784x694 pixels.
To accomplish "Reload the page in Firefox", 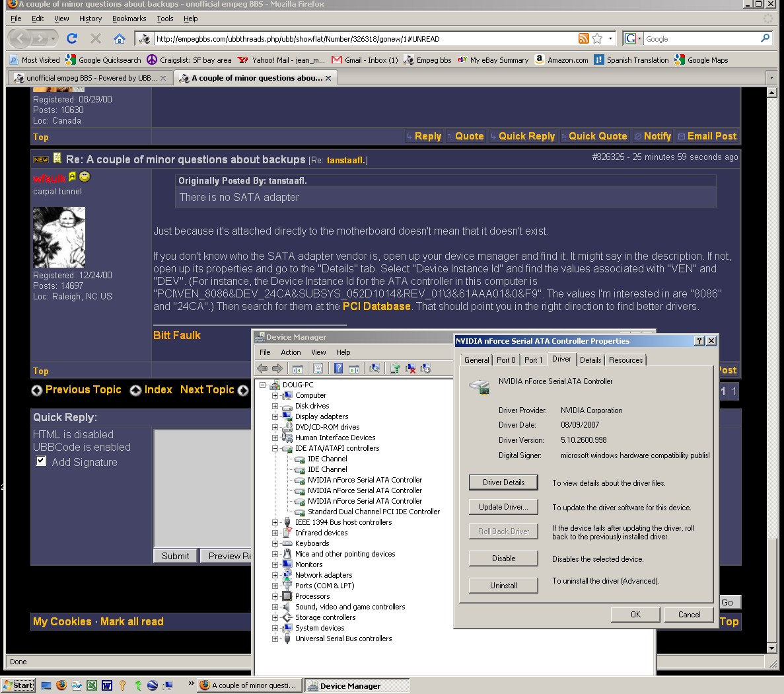I will point(72,38).
